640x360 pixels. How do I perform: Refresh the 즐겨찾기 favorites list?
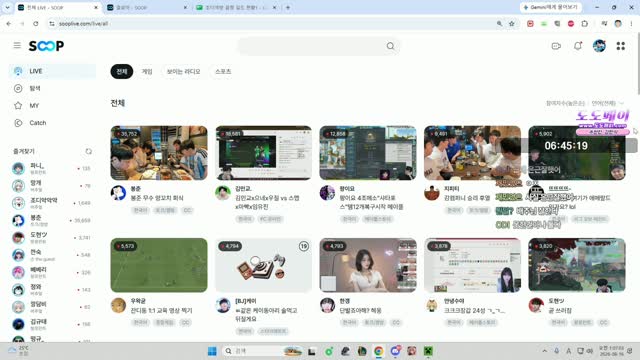(88, 151)
